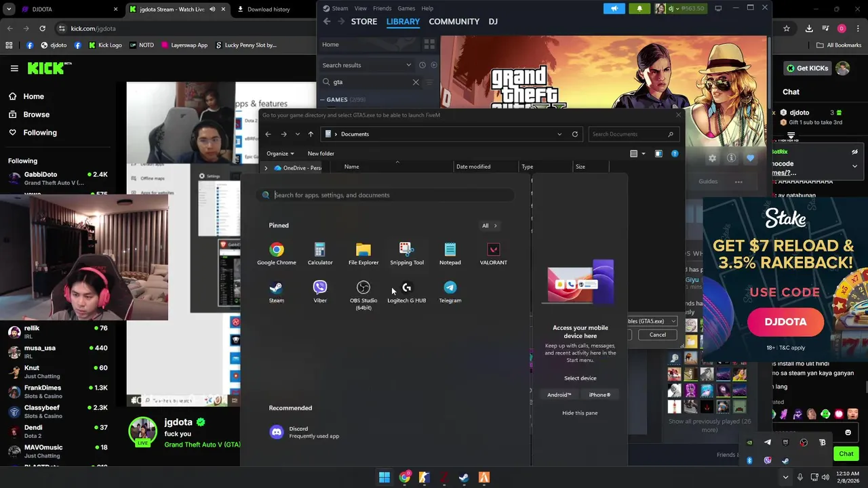868x488 pixels.
Task: Open Browse in Kick sidebar
Action: [x=37, y=115]
